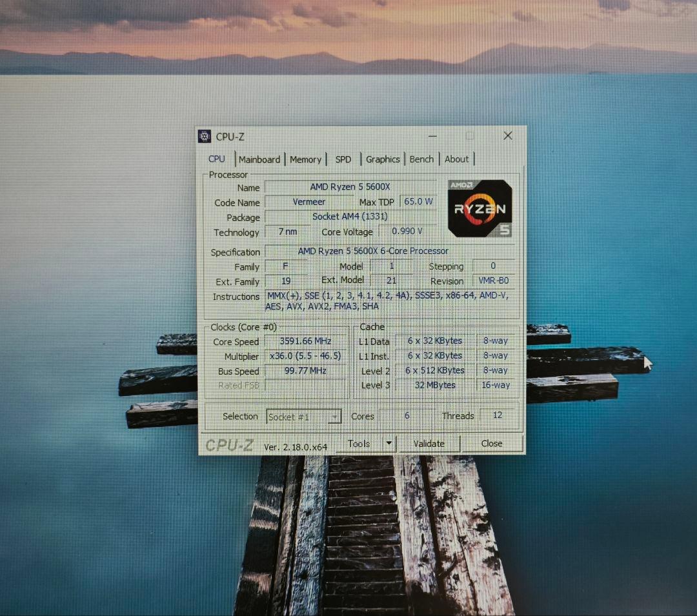
Task: Click the L1 Data 8-way value
Action: [496, 341]
